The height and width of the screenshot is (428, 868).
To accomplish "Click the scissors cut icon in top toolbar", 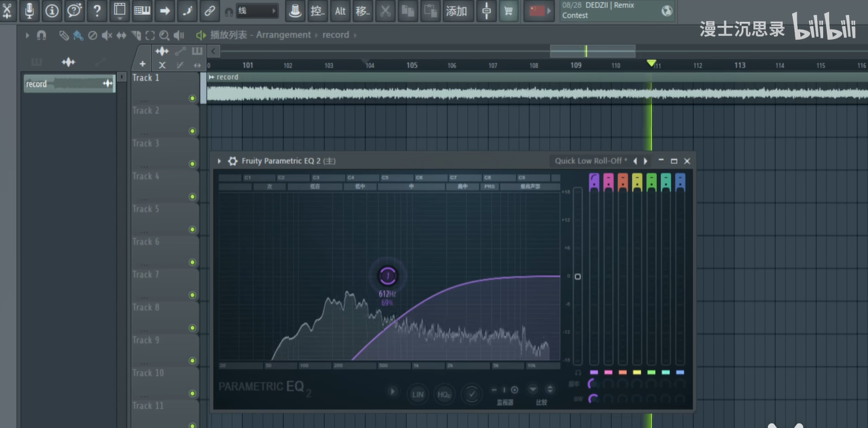I will point(386,10).
